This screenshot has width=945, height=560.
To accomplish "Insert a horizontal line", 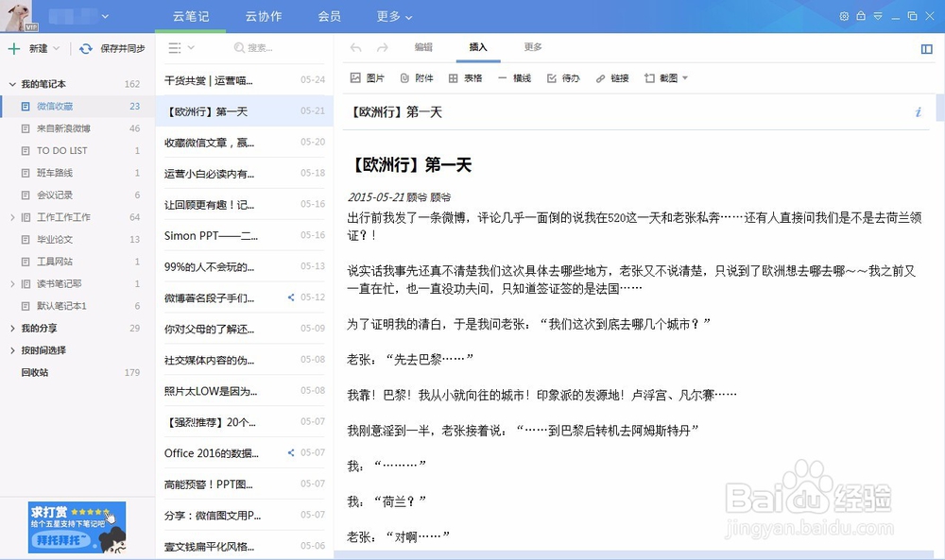I will 514,77.
